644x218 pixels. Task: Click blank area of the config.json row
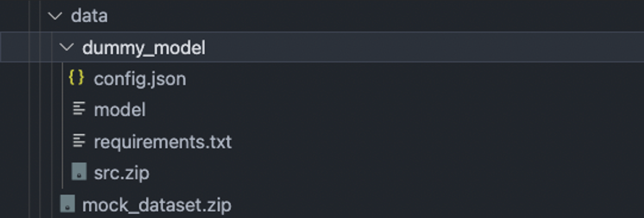[415, 79]
